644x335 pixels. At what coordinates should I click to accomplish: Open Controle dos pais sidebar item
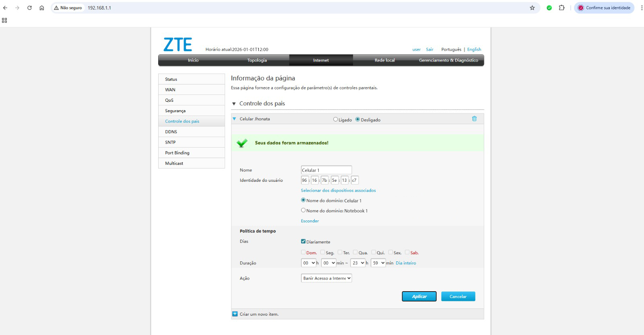pyautogui.click(x=192, y=121)
